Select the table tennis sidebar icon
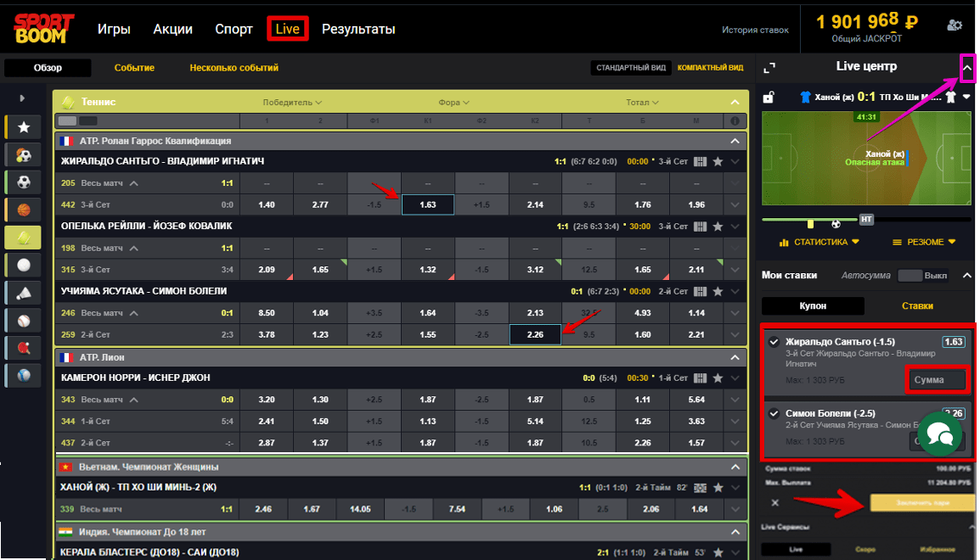Viewport: 980px width, 560px height. [x=24, y=349]
